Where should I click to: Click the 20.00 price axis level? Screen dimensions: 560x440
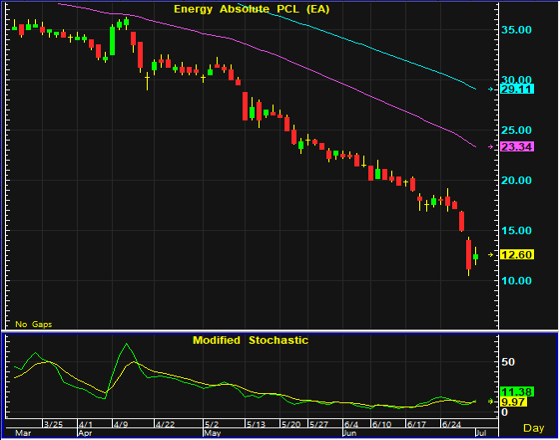point(516,180)
